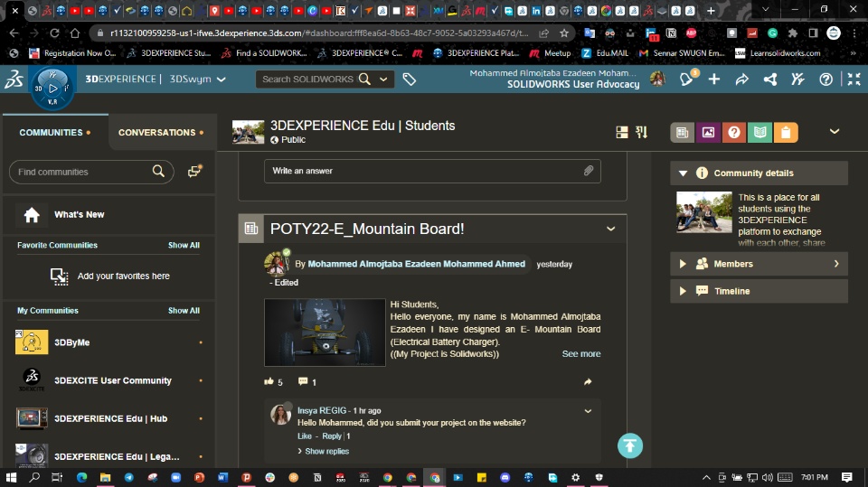Open the Windows Start menu
The image size is (868, 487).
[x=11, y=477]
